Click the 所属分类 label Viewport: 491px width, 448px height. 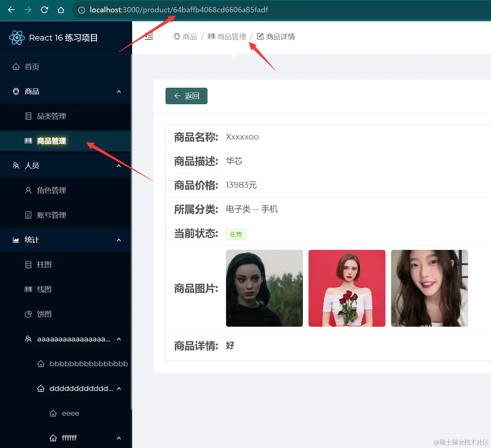pyautogui.click(x=196, y=209)
